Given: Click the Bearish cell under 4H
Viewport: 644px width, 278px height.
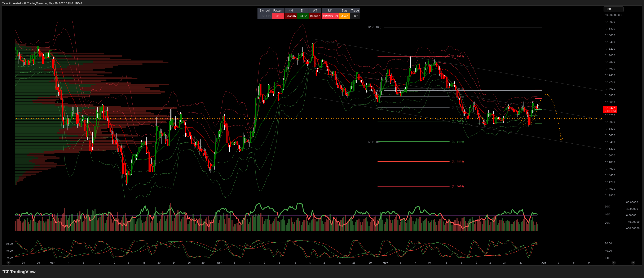Looking at the screenshot, I should click(x=291, y=16).
